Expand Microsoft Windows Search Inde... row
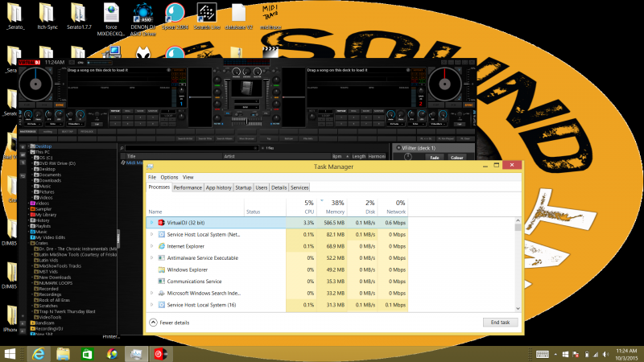644x362 pixels. point(151,293)
